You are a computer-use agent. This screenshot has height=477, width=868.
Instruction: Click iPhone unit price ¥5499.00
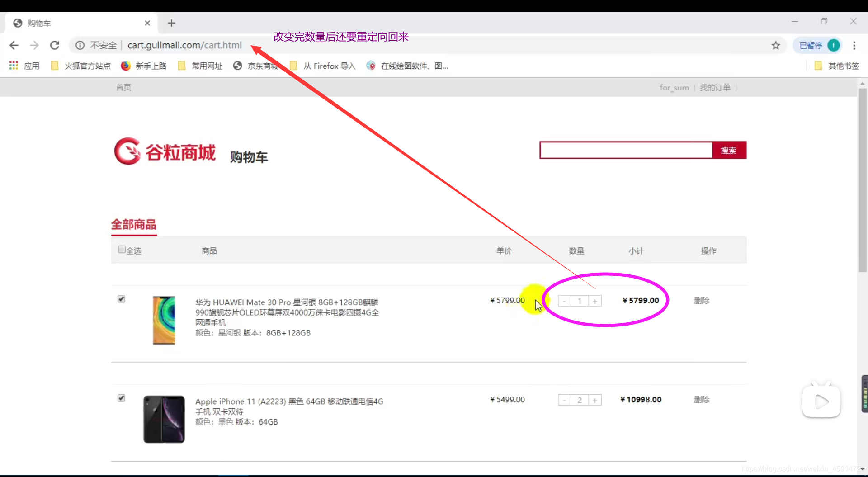tap(507, 399)
